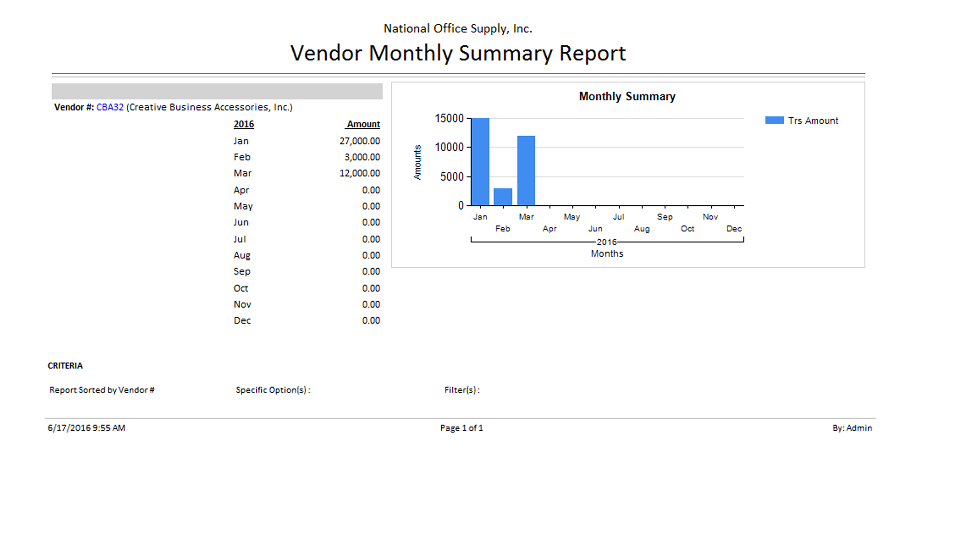Select the February bar in the chart
The width and height of the screenshot is (980, 558).
coord(503,197)
